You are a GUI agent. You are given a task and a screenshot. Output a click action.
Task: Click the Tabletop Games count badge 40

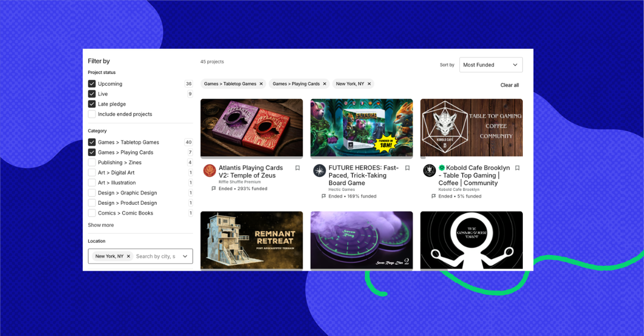pos(188,142)
